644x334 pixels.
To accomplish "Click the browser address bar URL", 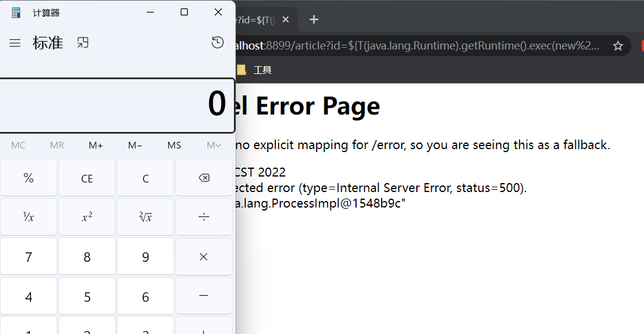I will 417,45.
